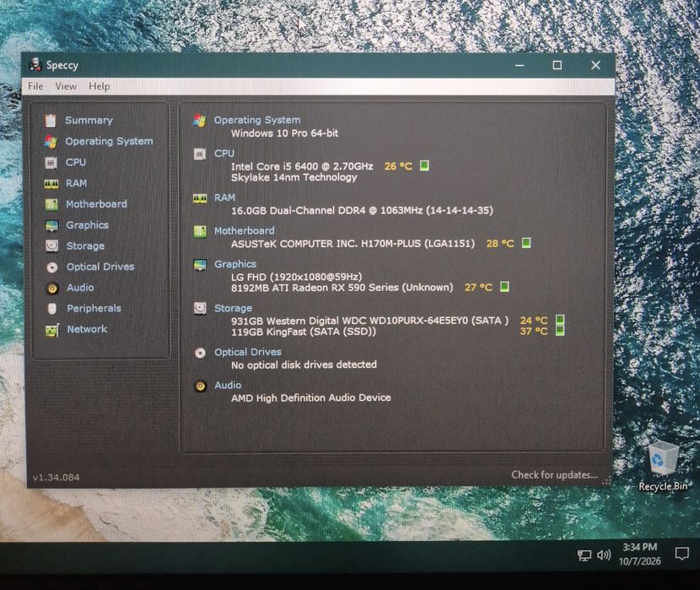Click the CPU temperature indicator icon
This screenshot has height=590, width=700.
[424, 165]
